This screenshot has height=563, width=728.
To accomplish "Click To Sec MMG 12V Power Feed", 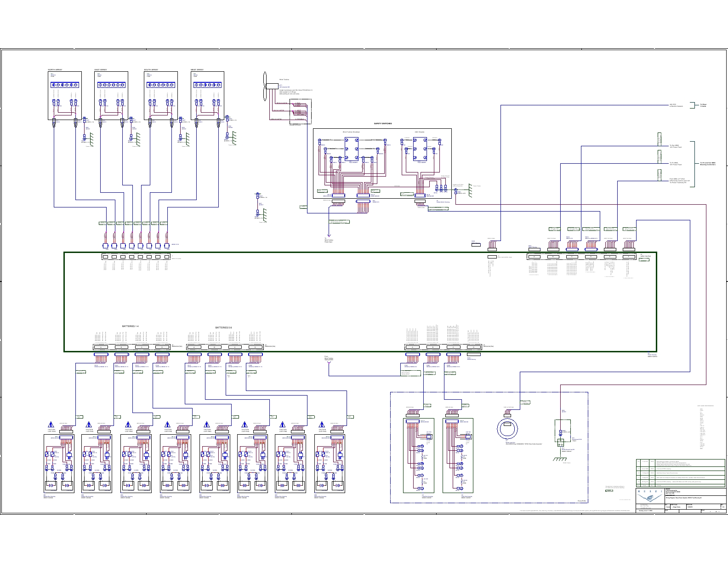I will (x=676, y=146).
